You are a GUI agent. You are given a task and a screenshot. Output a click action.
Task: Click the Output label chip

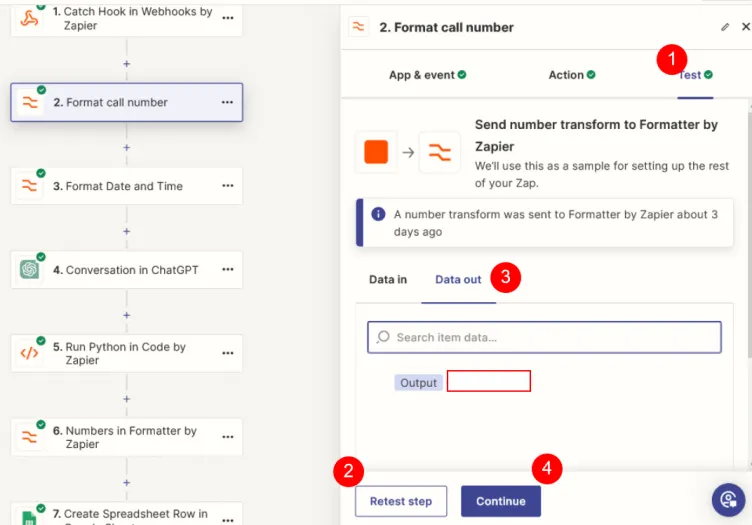coord(418,383)
